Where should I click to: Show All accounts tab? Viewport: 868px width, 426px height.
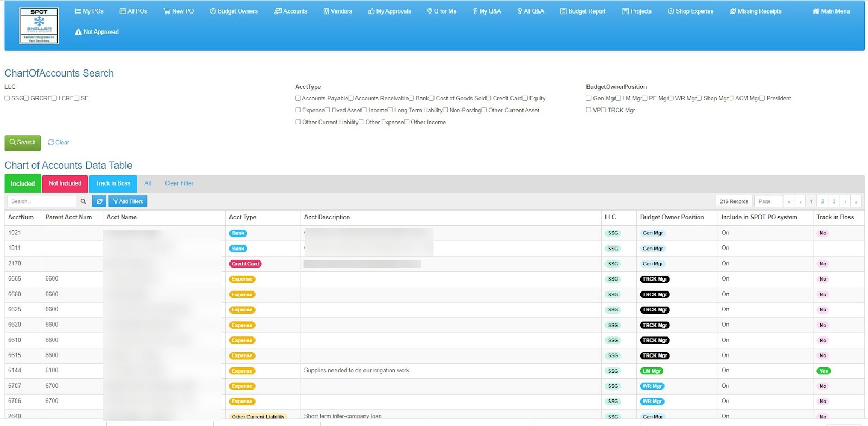(x=148, y=183)
